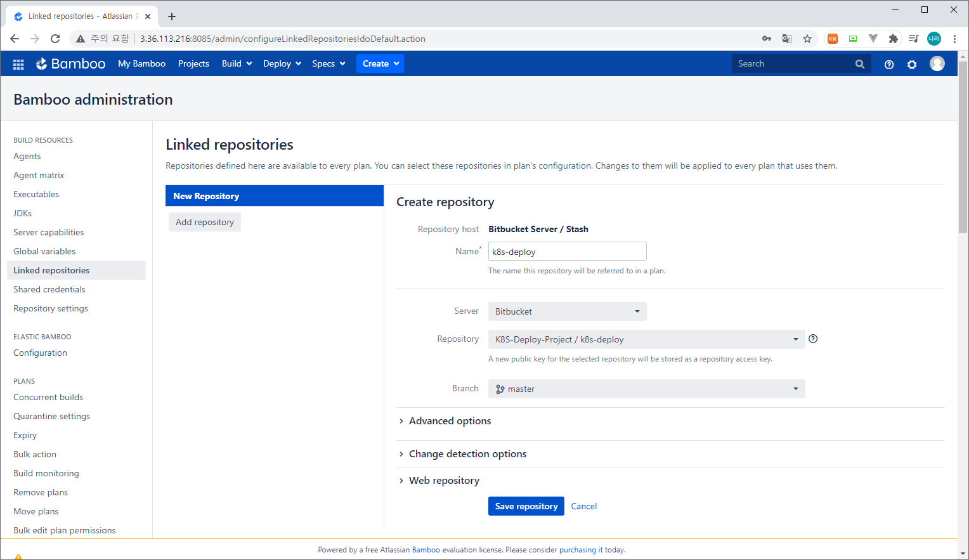Expand Change detection options section
The width and height of the screenshot is (969, 560).
pos(467,454)
